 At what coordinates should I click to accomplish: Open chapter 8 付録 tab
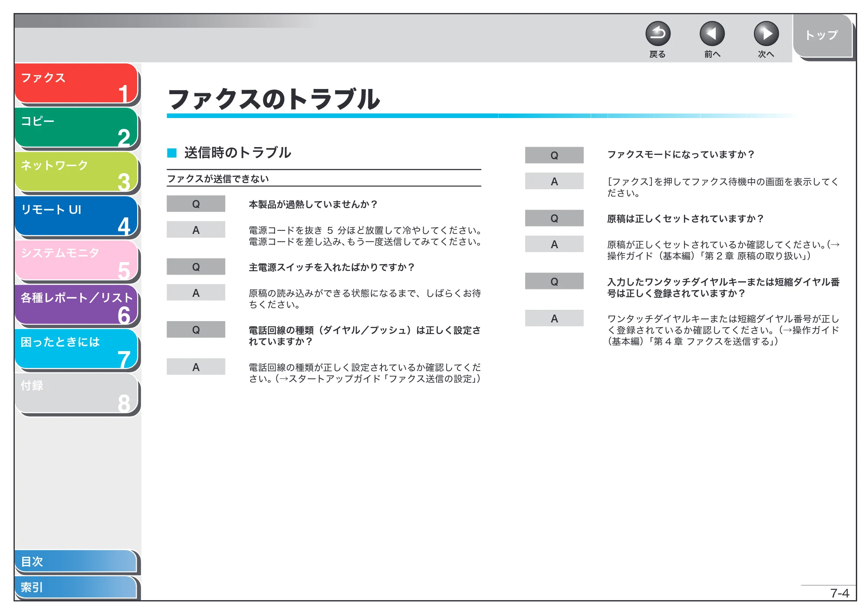[76, 393]
